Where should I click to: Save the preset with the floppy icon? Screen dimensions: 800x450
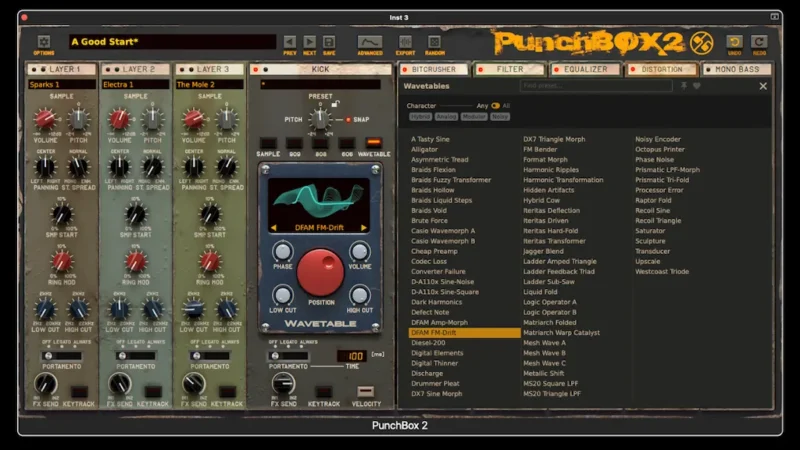[329, 42]
